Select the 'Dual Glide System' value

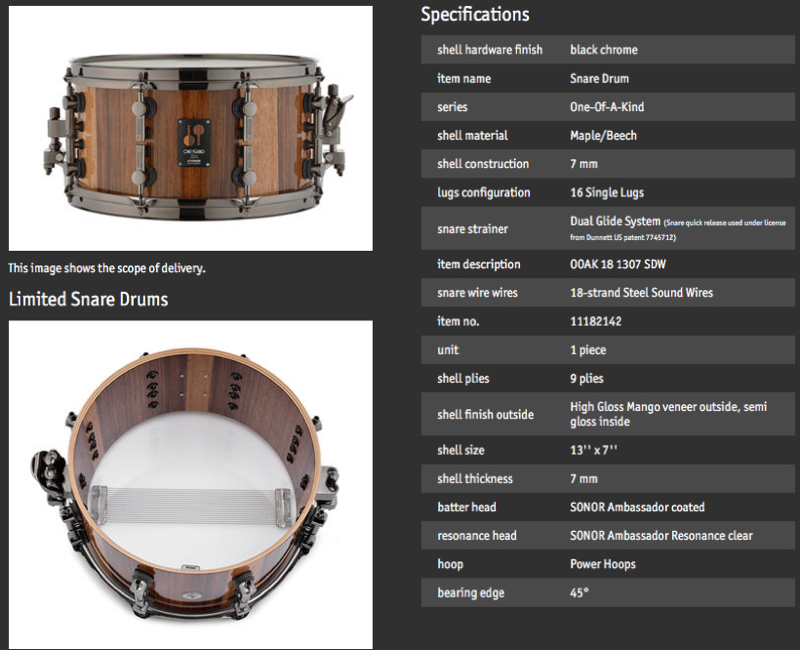pos(615,221)
